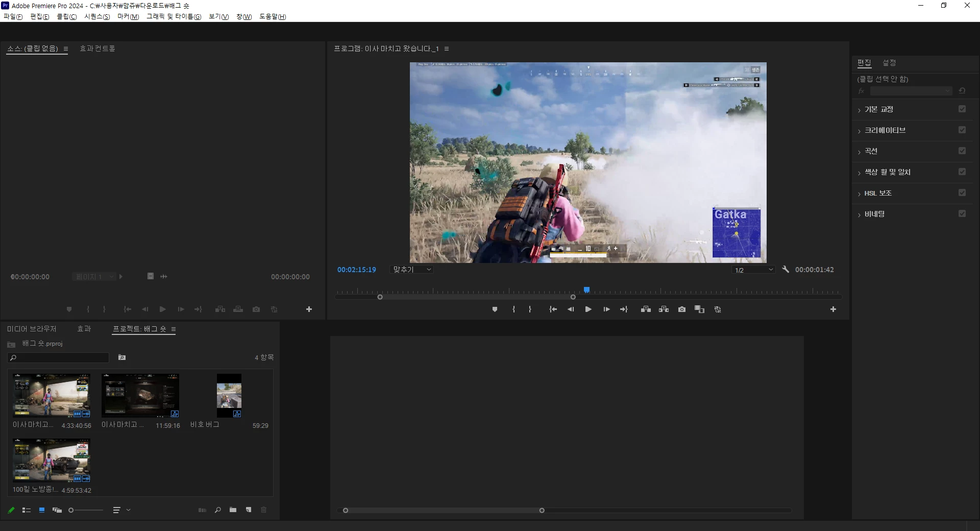Click the sort icons button in Project panel

(x=116, y=510)
